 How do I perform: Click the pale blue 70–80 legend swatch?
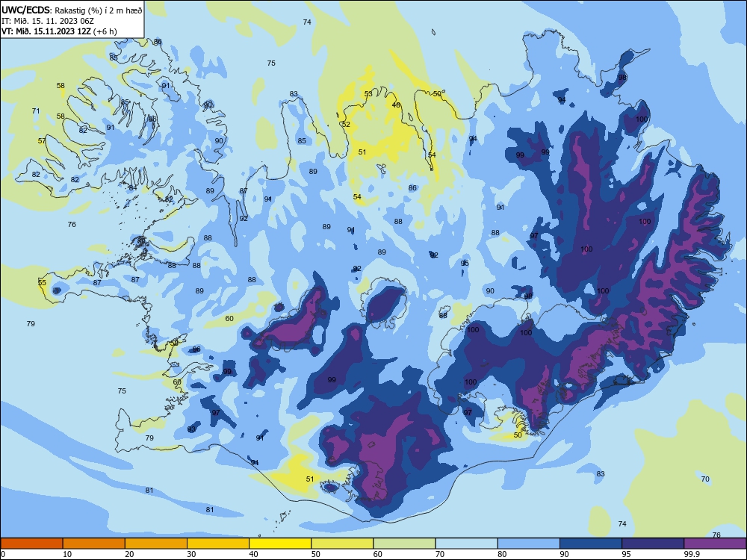[x=466, y=544]
